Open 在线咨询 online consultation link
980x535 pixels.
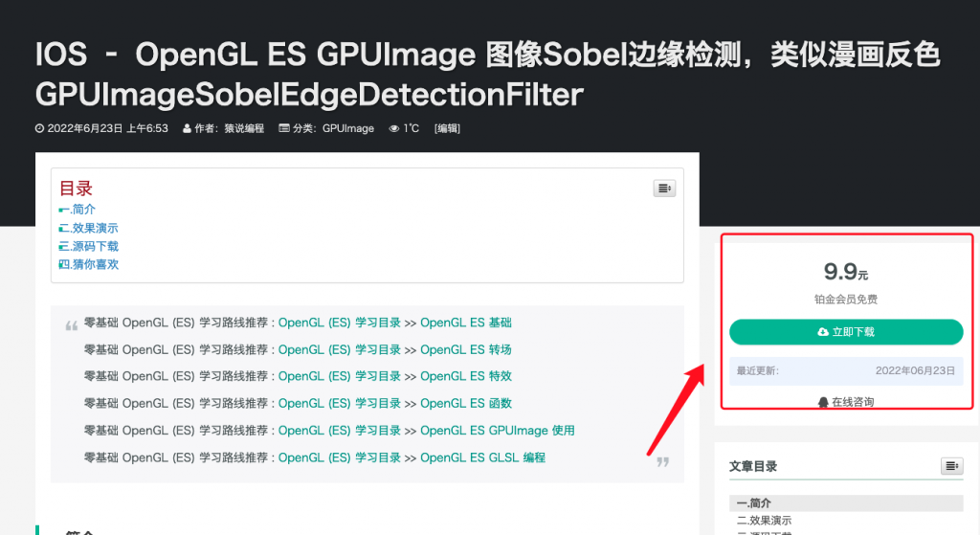pyautogui.click(x=853, y=402)
